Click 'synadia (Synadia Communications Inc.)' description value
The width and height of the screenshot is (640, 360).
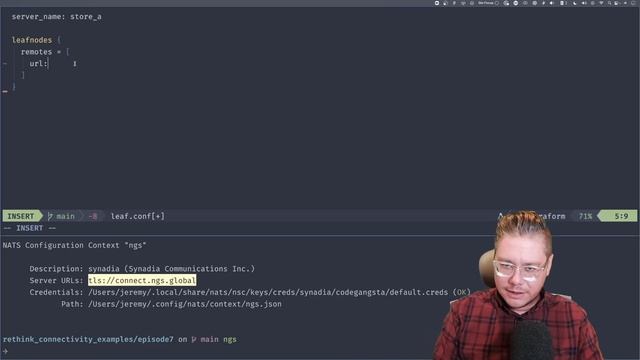(x=171, y=269)
